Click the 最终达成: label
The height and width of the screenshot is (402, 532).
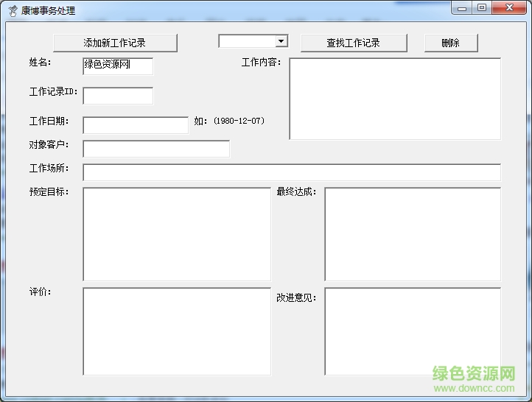[x=296, y=192]
